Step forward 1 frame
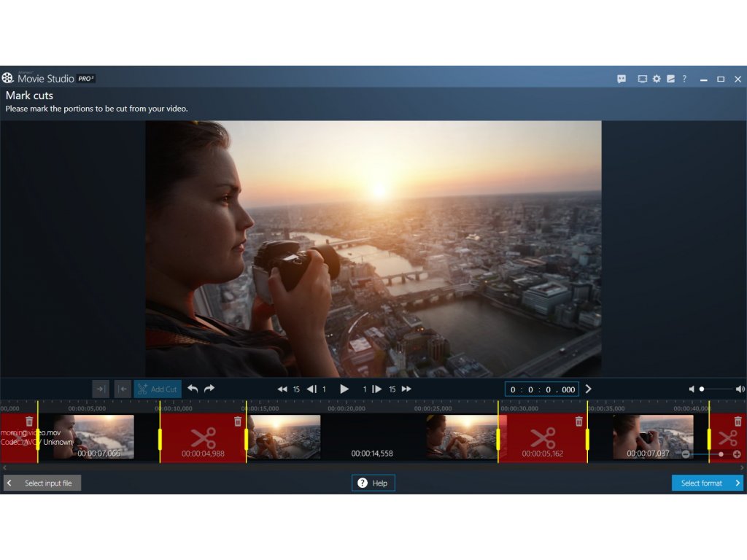 point(376,389)
